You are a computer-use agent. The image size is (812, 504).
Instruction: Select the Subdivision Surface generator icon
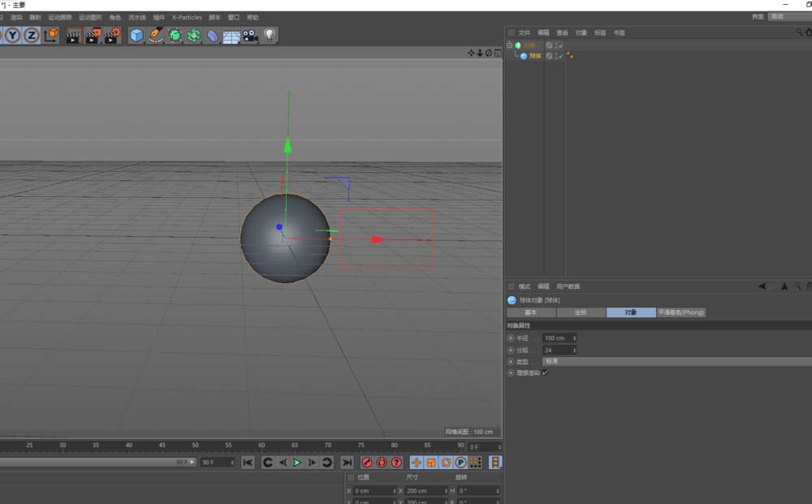pyautogui.click(x=174, y=35)
